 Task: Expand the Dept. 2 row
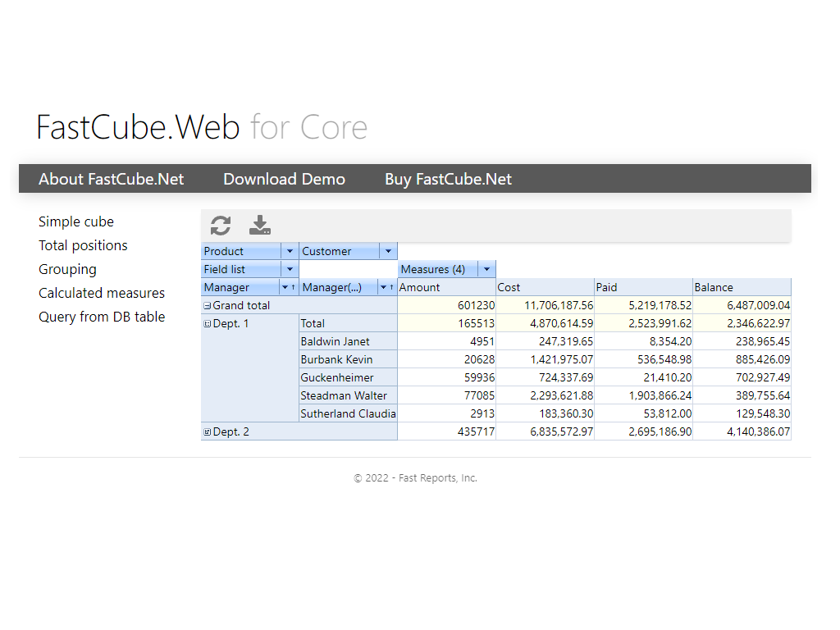coord(208,432)
